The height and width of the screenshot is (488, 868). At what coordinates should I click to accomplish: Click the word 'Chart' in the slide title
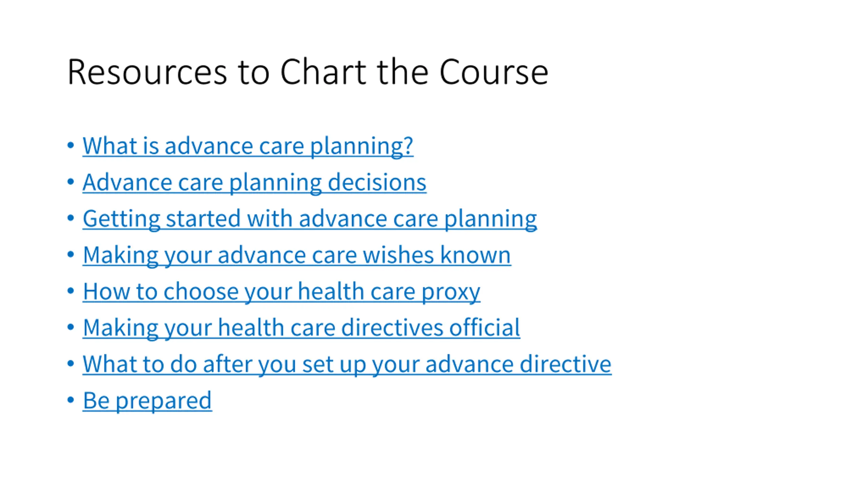click(323, 72)
